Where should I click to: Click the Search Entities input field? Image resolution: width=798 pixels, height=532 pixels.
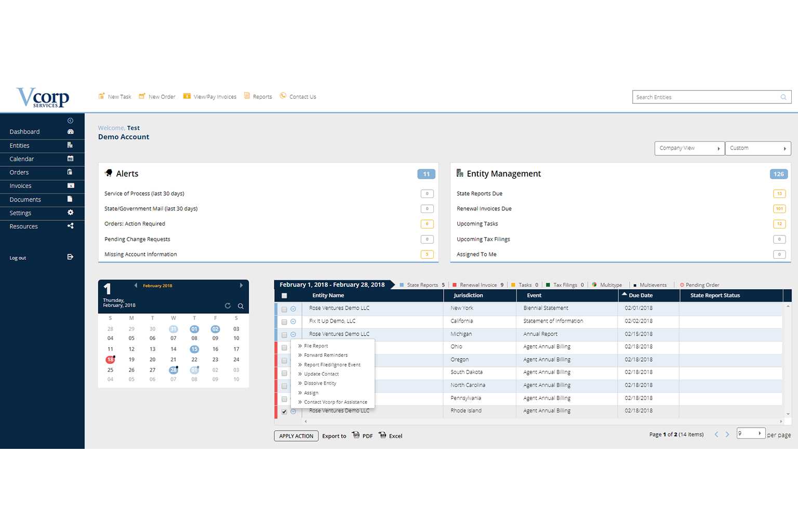coord(706,97)
